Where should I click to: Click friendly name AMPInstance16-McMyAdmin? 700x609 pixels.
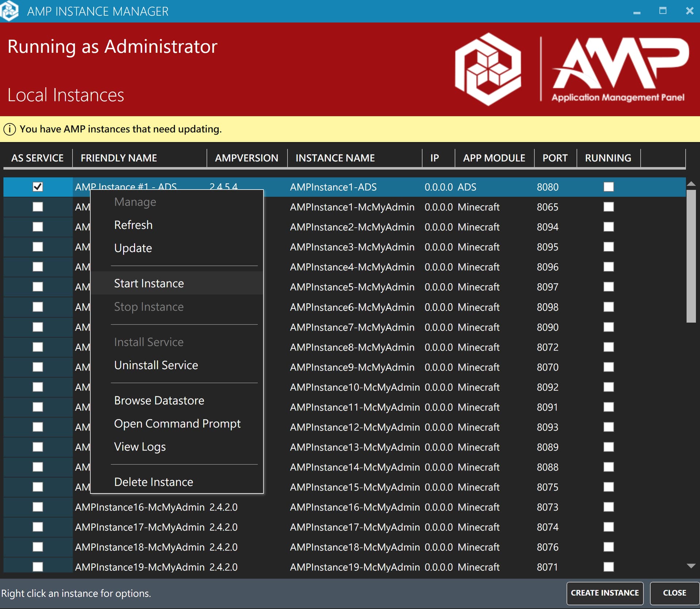click(140, 507)
